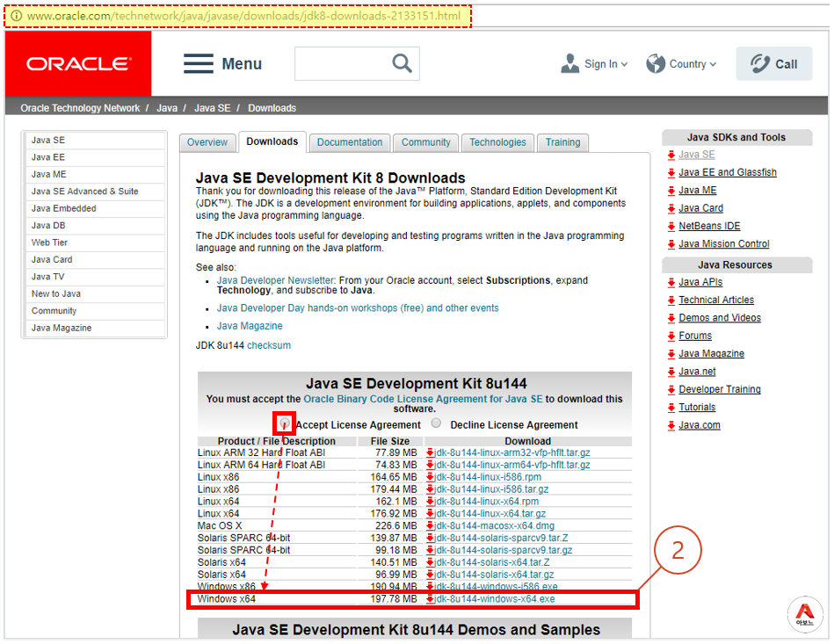Click download arrow icon next to Java APIs
Screen dimensions: 834x644
coord(671,283)
